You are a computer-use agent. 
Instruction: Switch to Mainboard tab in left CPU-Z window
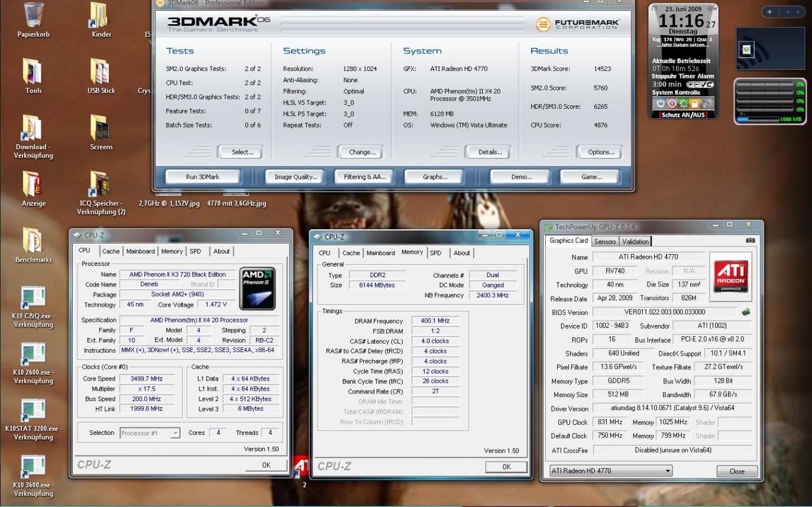(140, 251)
